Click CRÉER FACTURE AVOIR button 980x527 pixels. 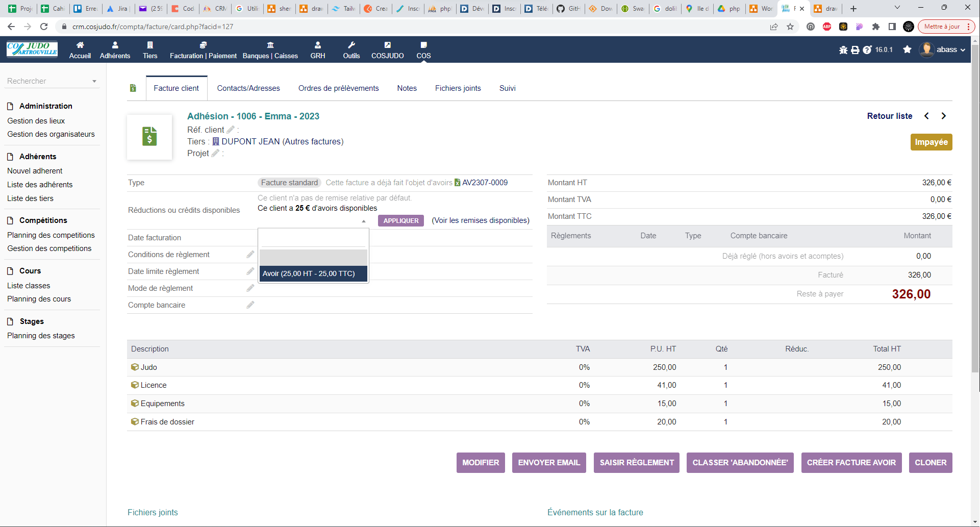click(851, 463)
